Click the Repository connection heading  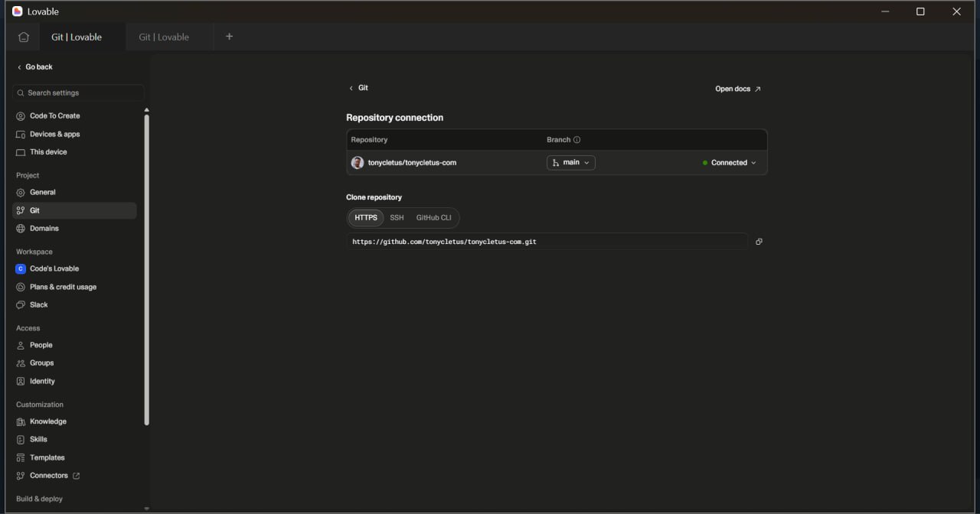pos(395,118)
